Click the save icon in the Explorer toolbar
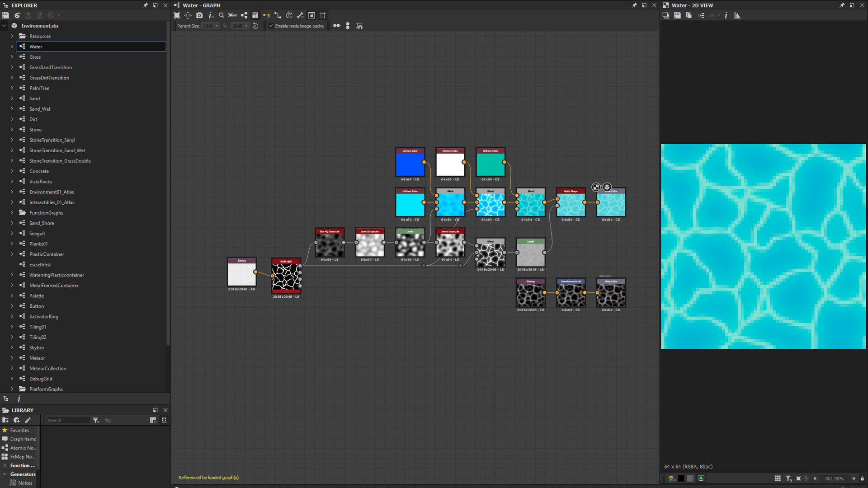The width and height of the screenshot is (868, 488). pos(5,15)
